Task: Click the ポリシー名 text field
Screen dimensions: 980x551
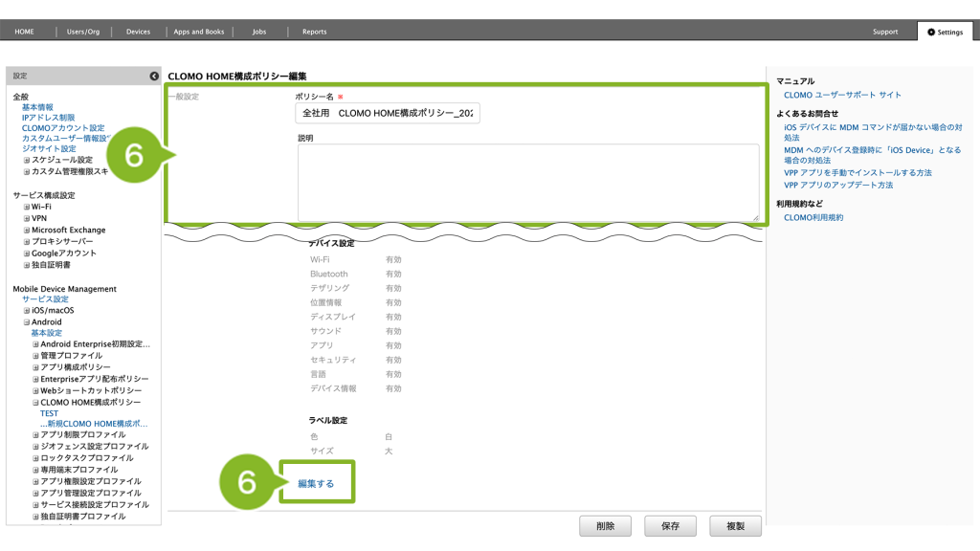Action: 388,113
